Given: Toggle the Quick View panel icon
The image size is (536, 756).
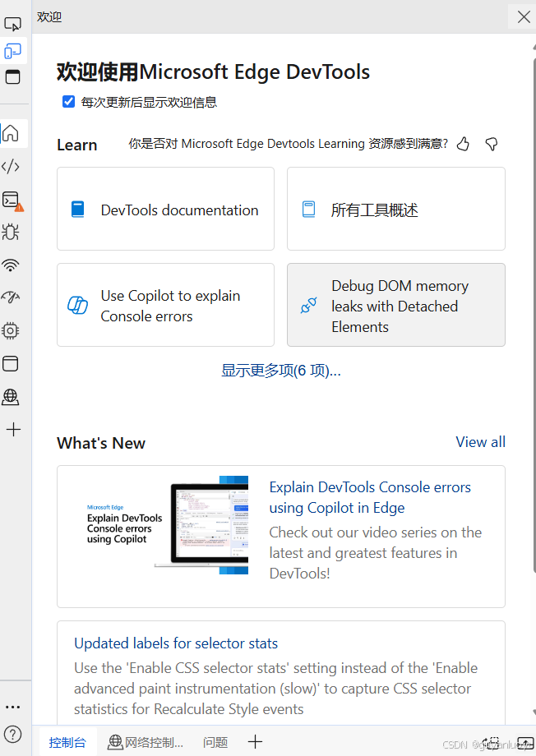Looking at the screenshot, I should pos(12,77).
